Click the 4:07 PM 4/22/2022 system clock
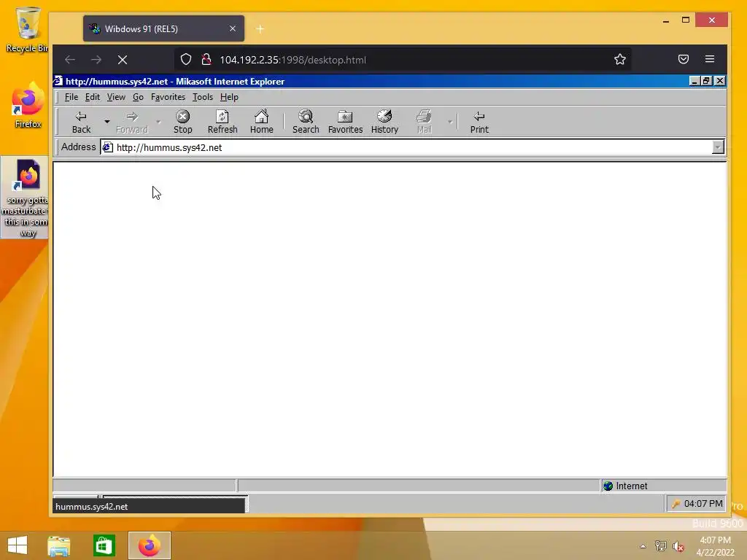The image size is (747, 560). pos(715,546)
